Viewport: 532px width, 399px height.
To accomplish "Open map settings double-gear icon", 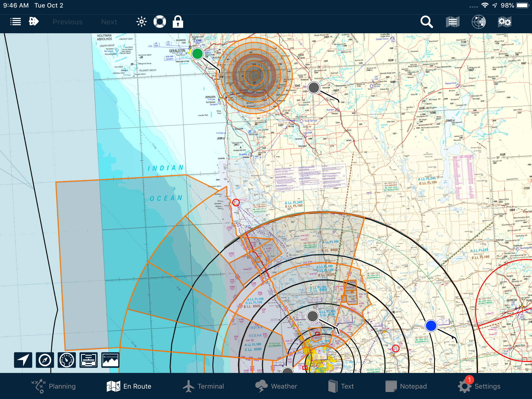I will tap(504, 22).
